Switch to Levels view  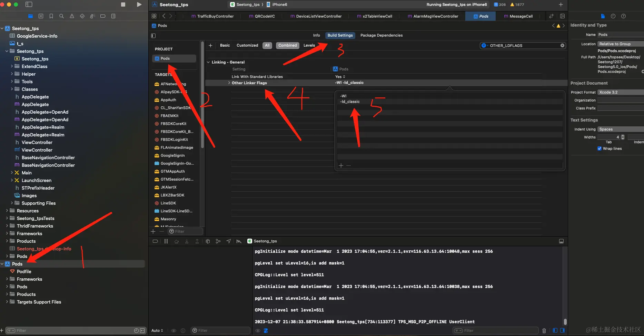coord(309,46)
